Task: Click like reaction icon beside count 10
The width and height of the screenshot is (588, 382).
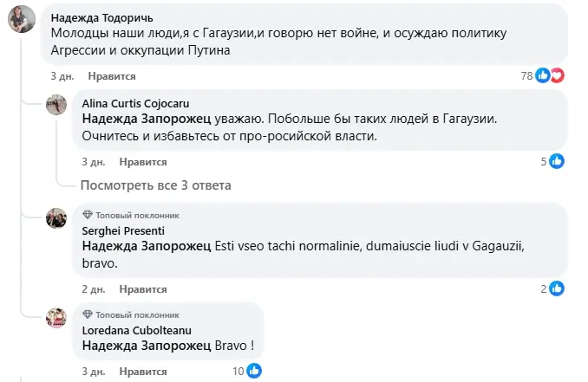Action: 254,371
